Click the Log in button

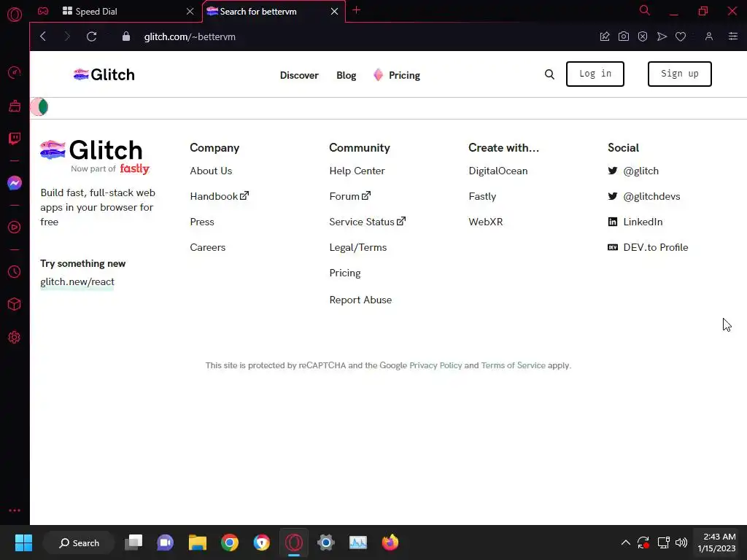[595, 74]
